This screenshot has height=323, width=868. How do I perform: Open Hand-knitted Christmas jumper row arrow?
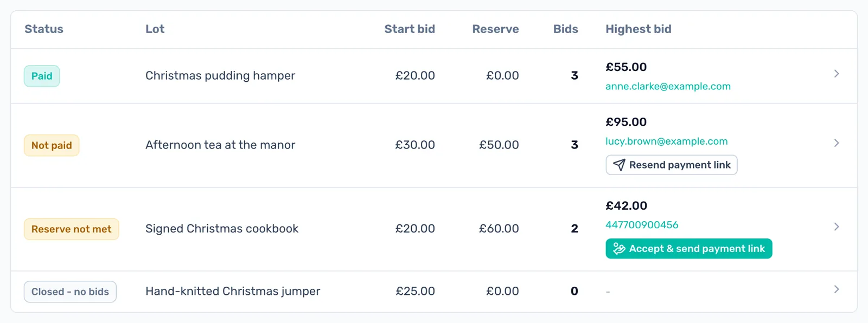pos(837,289)
